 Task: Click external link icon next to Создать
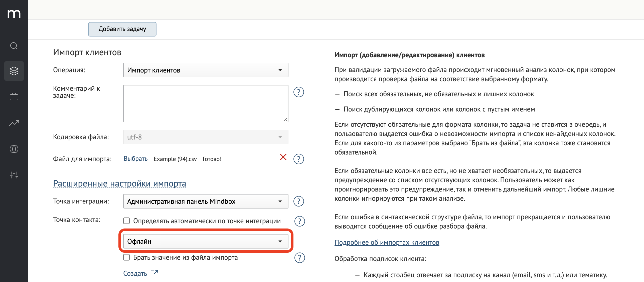(x=154, y=273)
